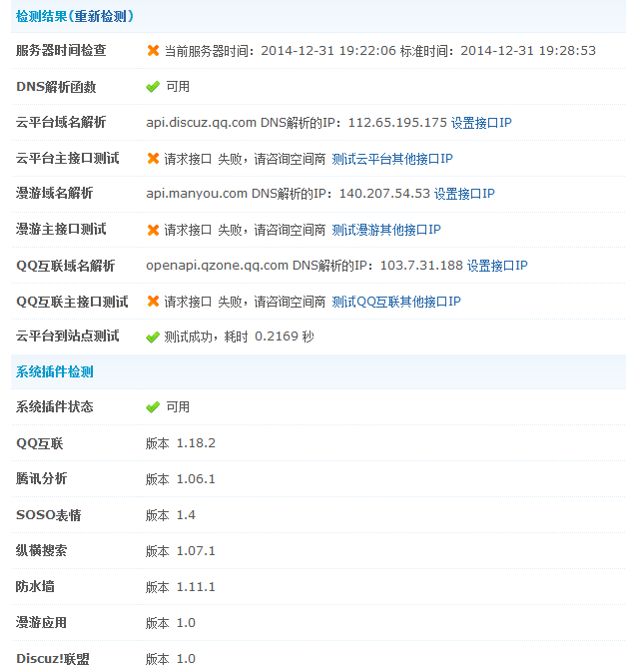Select the openapi.qzone.qq.com domain text

coord(218,266)
